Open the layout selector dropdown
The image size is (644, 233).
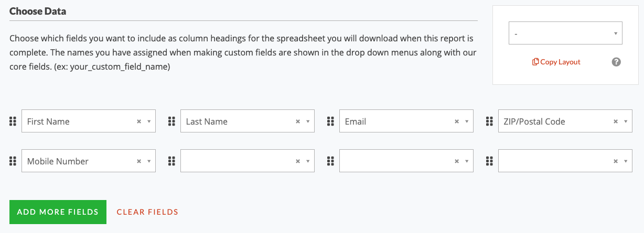coord(565,33)
